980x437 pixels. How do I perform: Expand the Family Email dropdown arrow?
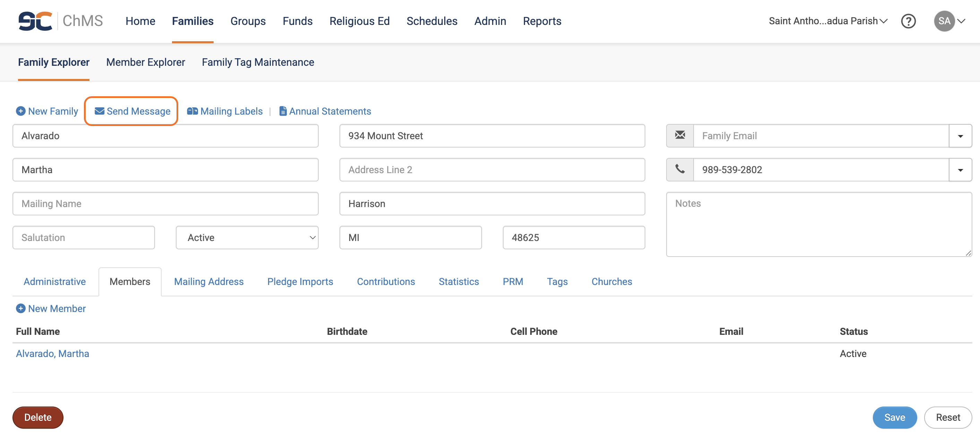(x=960, y=136)
